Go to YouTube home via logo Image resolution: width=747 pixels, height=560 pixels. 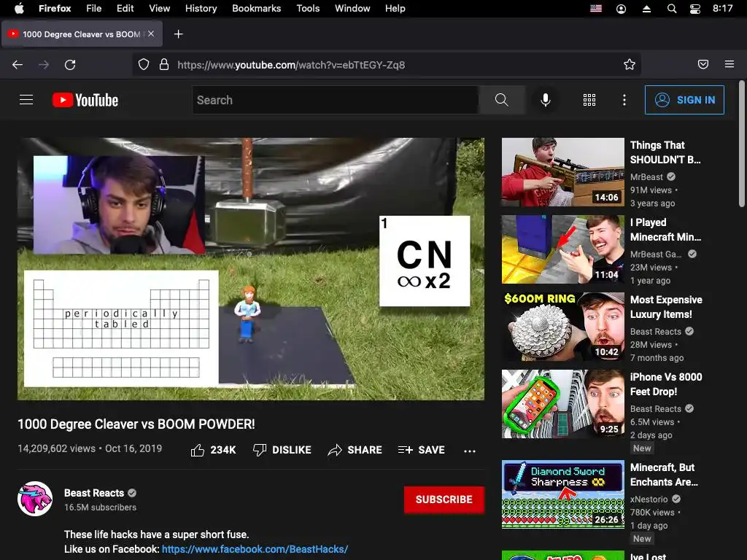85,100
